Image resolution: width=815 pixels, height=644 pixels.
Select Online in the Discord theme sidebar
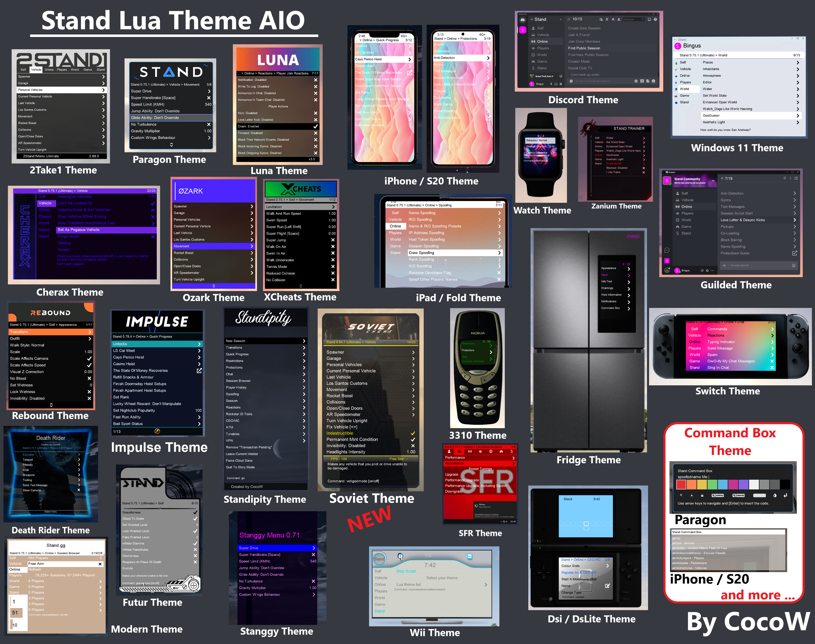coord(542,42)
